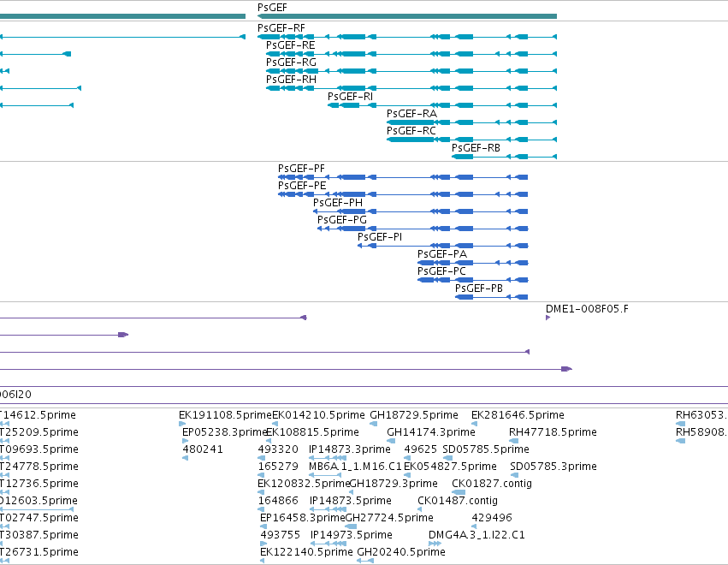Image resolution: width=728 pixels, height=565 pixels.
Task: Open the PsGEF-PH protein feature
Action: (421, 211)
